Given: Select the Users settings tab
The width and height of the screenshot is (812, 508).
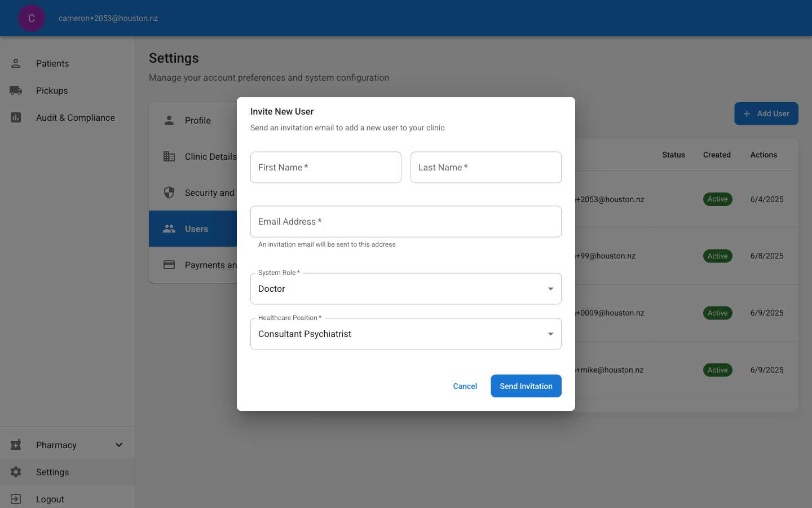Looking at the screenshot, I should [x=193, y=229].
